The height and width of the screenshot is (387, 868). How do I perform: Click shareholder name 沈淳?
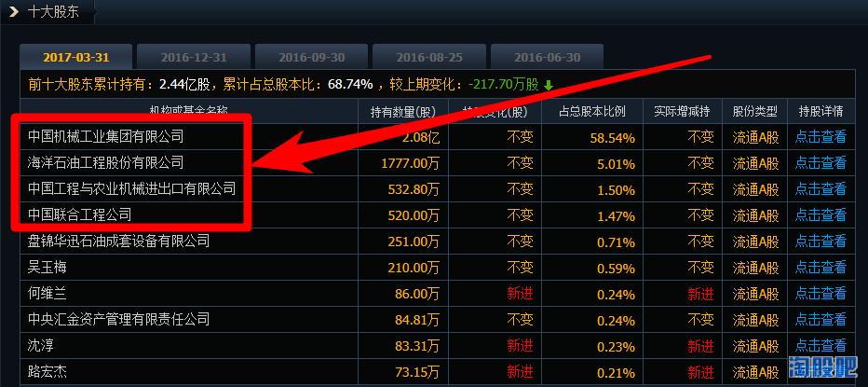40,345
